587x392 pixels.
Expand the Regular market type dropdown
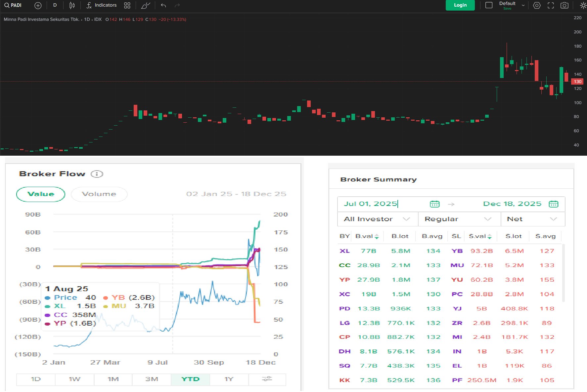click(459, 219)
